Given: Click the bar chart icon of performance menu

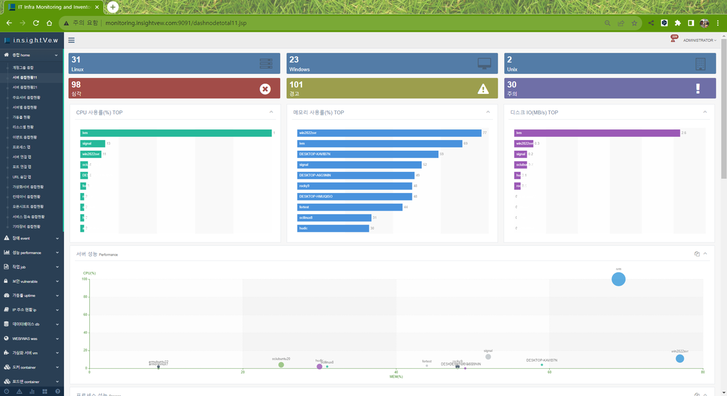Looking at the screenshot, I should [6, 252].
